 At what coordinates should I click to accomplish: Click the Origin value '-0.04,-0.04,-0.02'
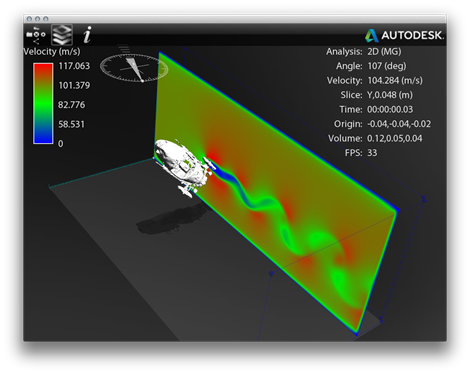pos(399,124)
